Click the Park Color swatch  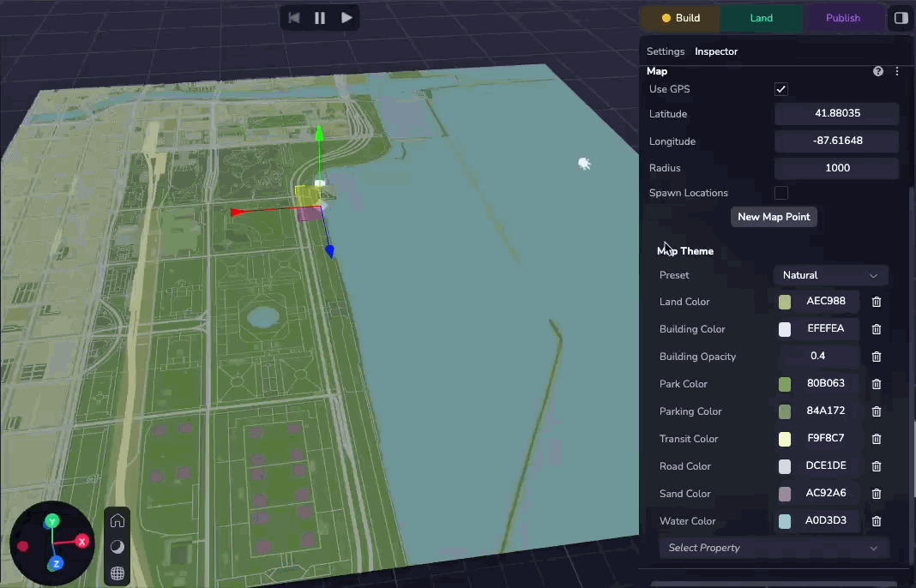point(785,384)
